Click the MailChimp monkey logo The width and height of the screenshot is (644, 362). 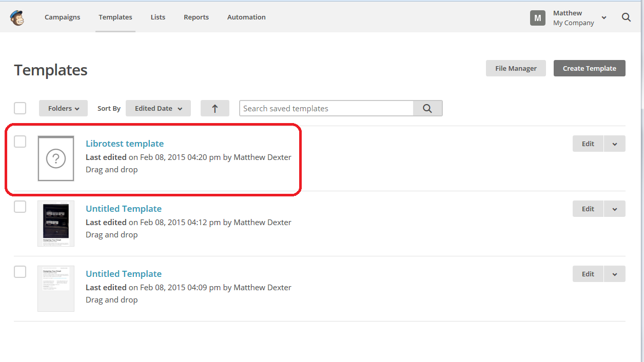coord(17,17)
